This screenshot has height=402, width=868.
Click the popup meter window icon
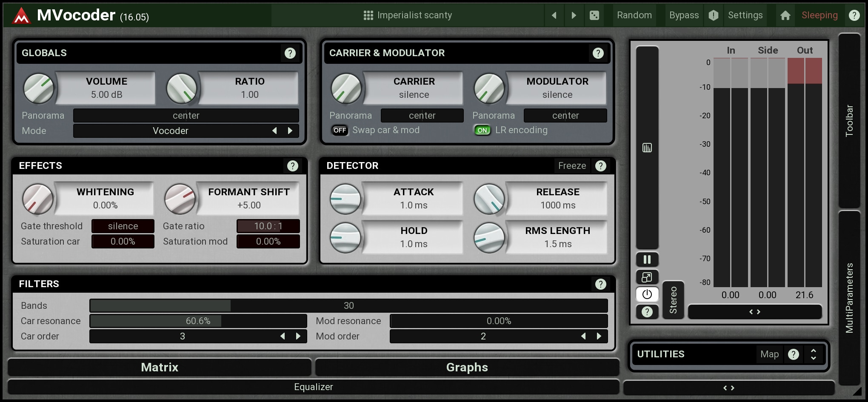647,277
